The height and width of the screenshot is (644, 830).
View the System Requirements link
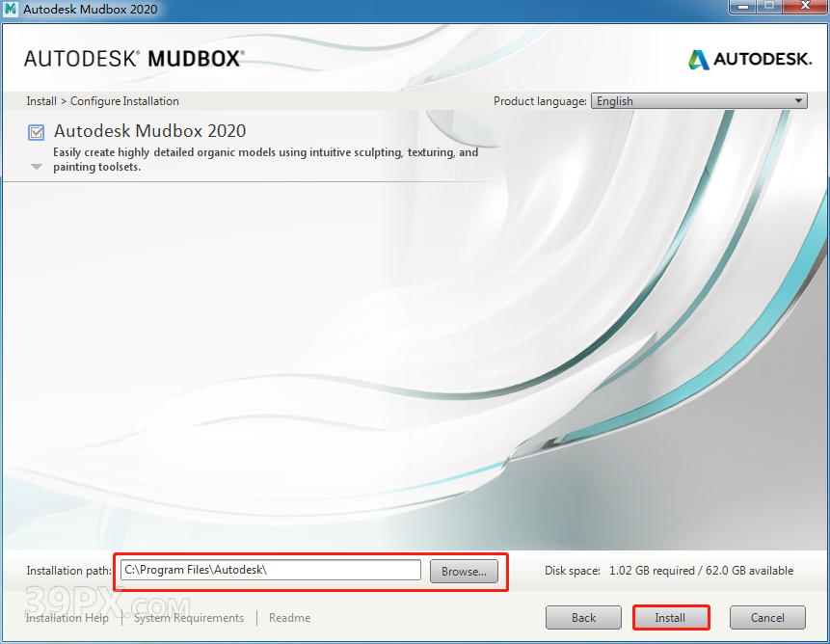pyautogui.click(x=189, y=618)
